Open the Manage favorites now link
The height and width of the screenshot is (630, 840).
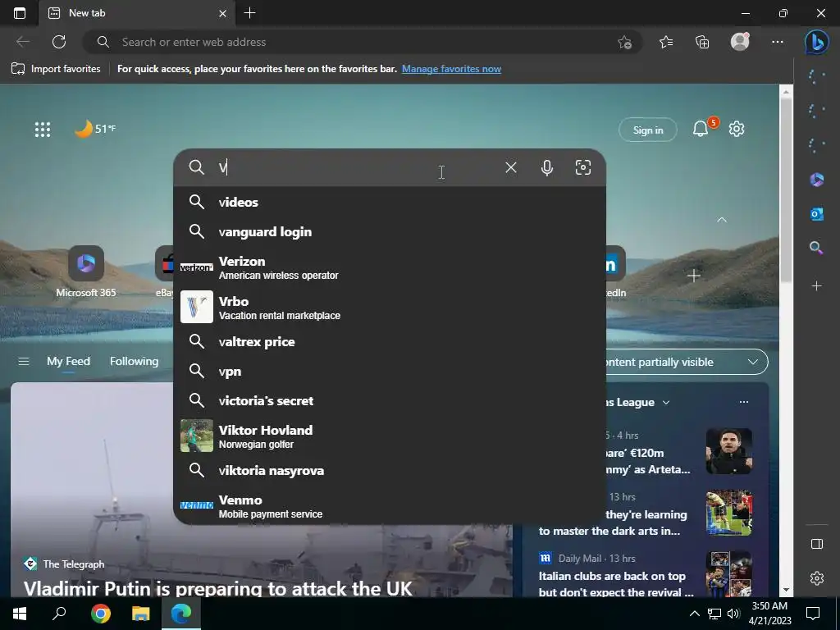[x=451, y=69]
